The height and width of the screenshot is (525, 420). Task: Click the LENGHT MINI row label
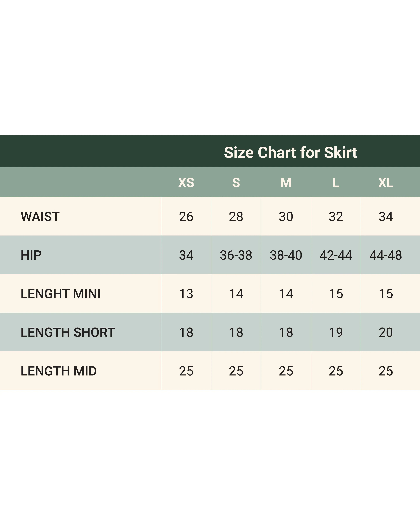click(x=61, y=294)
